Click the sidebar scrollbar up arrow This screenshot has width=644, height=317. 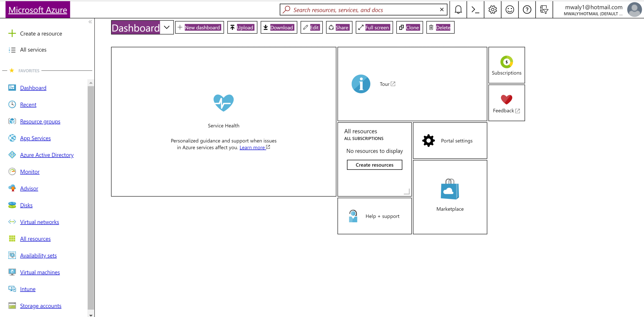pyautogui.click(x=91, y=83)
